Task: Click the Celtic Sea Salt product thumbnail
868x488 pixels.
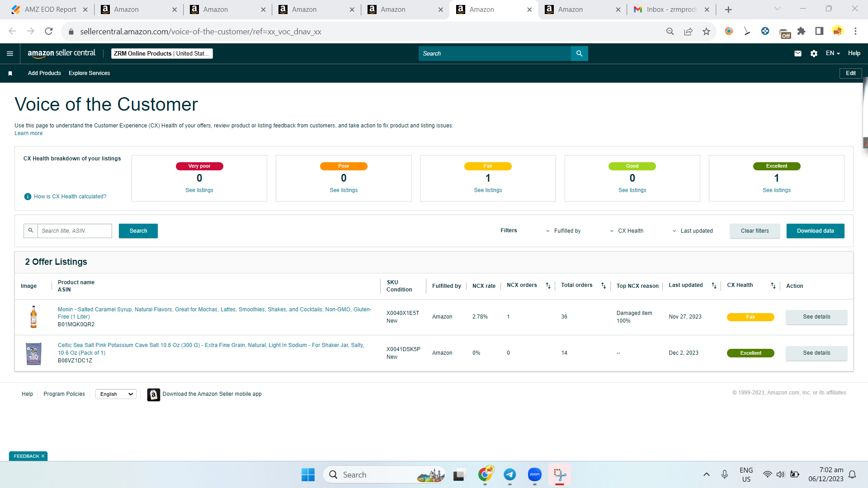Action: 33,353
